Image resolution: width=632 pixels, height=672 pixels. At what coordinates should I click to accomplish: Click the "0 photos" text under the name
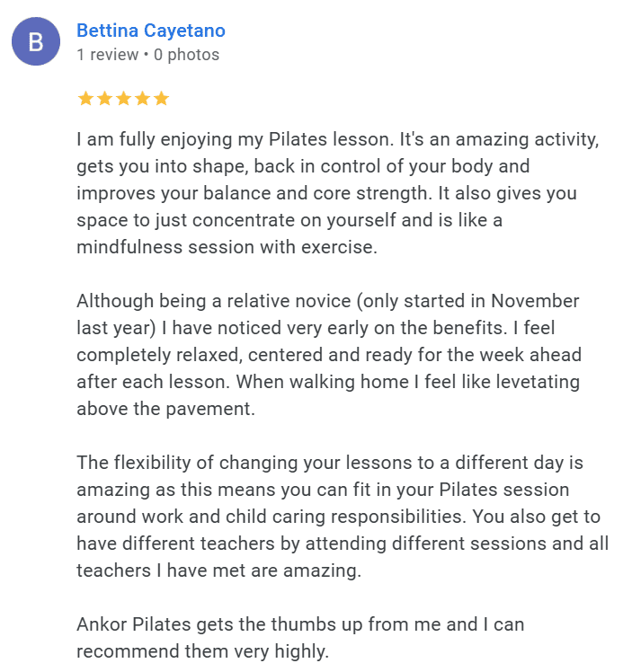click(186, 55)
